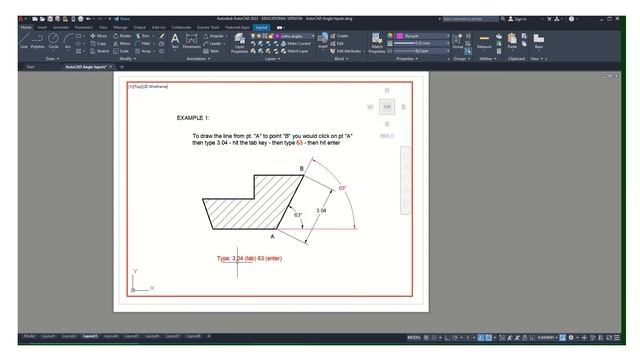Open the color wheel object color icon

pyautogui.click(x=390, y=36)
